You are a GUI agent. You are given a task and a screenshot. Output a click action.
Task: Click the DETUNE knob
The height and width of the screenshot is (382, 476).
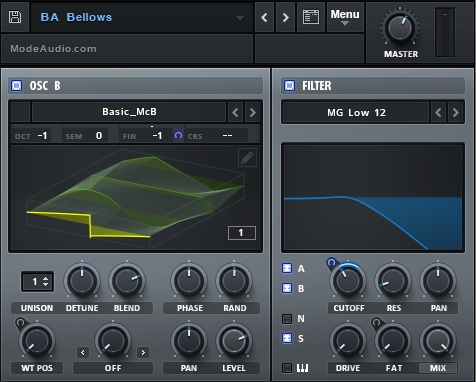click(x=82, y=280)
